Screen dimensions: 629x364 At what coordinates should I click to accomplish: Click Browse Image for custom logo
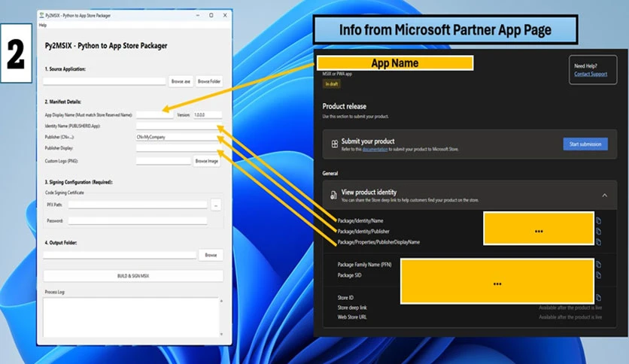pyautogui.click(x=207, y=161)
